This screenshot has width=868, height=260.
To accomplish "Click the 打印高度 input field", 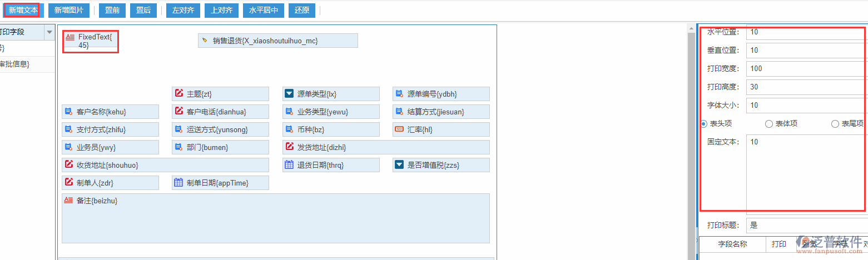I will click(x=806, y=87).
